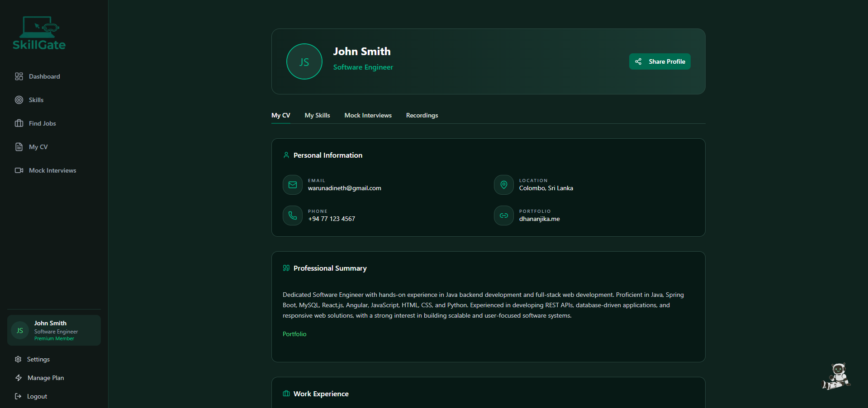Click the Mock Interviews camera icon
Image resolution: width=868 pixels, height=408 pixels.
(x=19, y=170)
